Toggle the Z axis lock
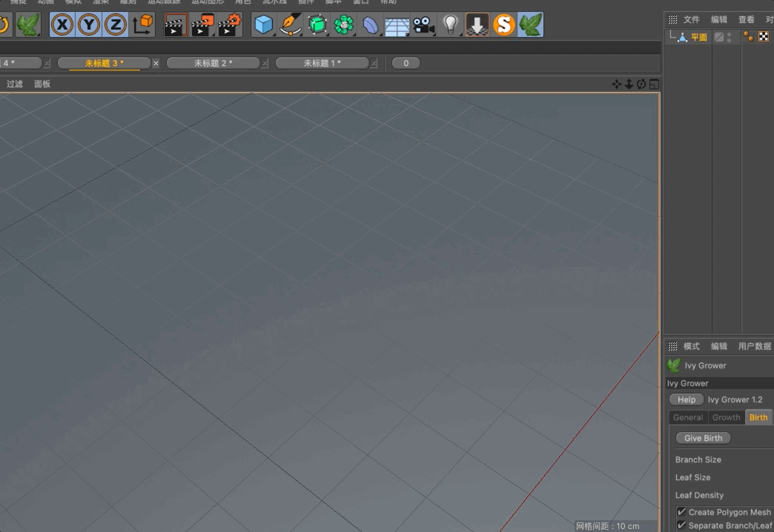The image size is (774, 532). 116,24
